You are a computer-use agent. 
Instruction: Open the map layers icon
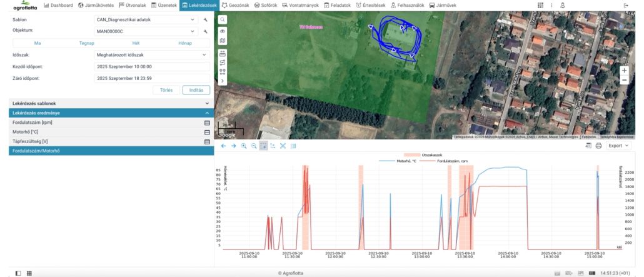pyautogui.click(x=223, y=41)
